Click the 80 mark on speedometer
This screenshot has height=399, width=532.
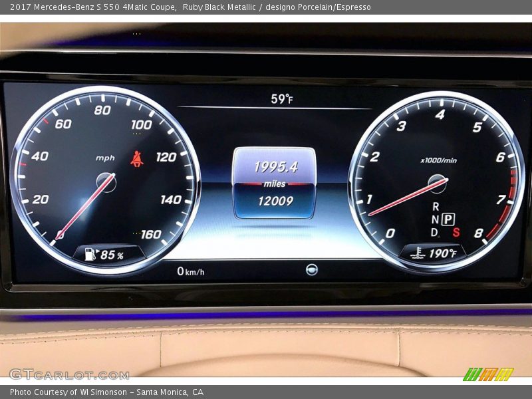coord(102,110)
